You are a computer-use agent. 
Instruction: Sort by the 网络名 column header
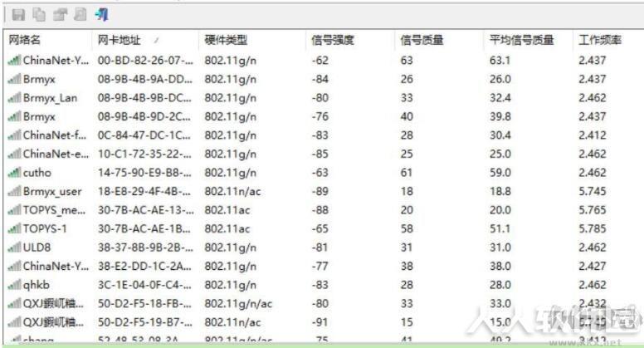[25, 40]
